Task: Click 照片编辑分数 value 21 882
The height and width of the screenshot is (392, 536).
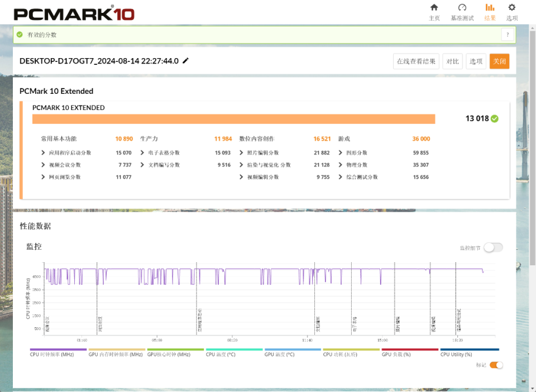Action: [x=322, y=153]
